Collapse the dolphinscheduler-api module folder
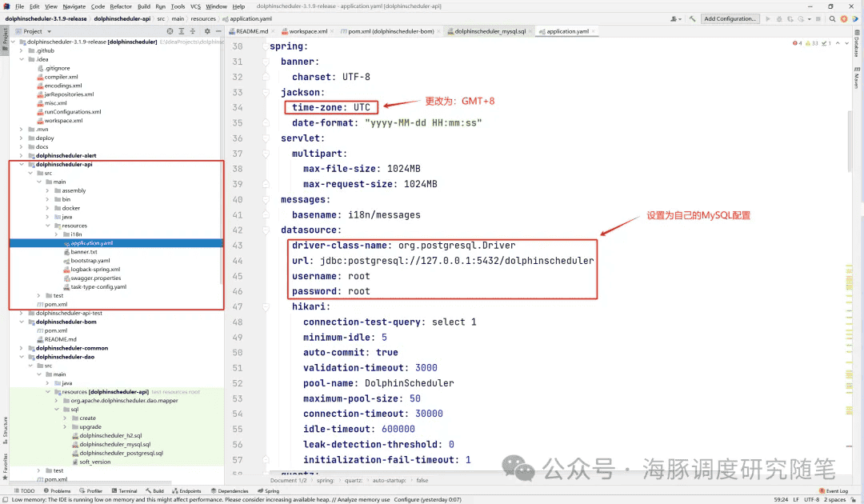Image resolution: width=864 pixels, height=504 pixels. (22, 164)
